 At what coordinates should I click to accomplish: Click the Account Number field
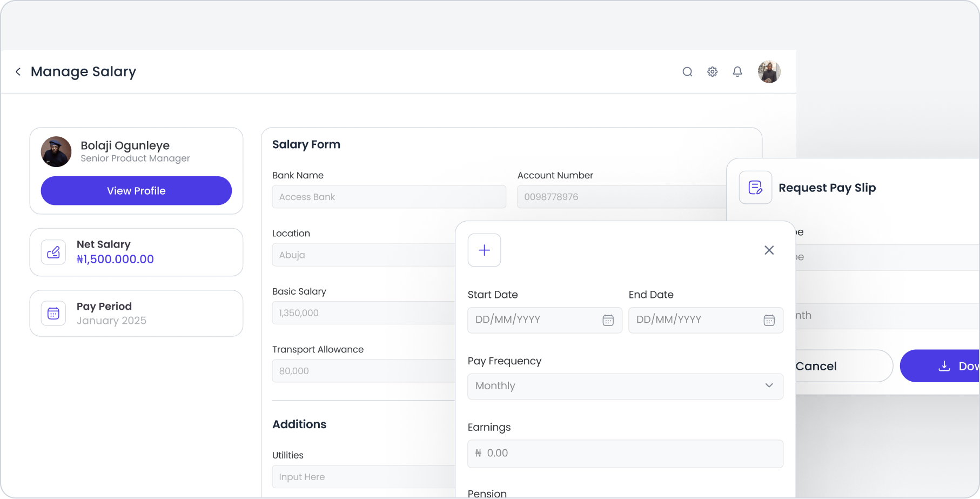coord(621,197)
